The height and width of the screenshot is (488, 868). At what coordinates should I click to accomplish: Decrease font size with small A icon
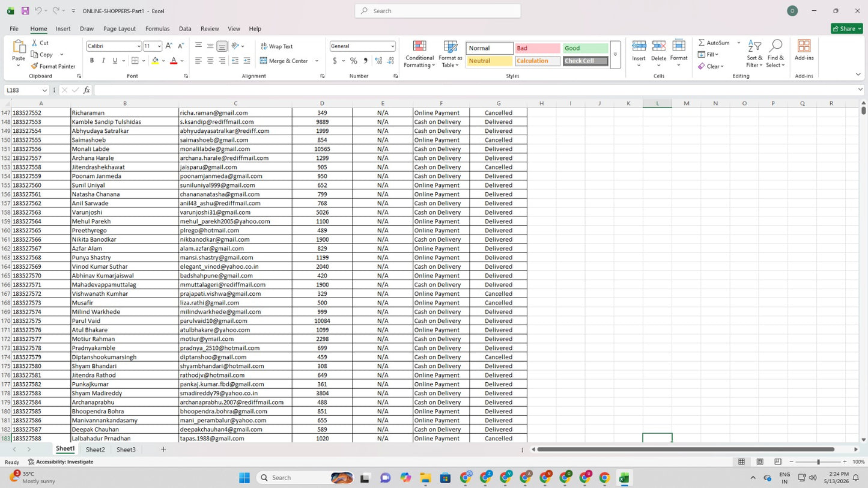click(180, 46)
